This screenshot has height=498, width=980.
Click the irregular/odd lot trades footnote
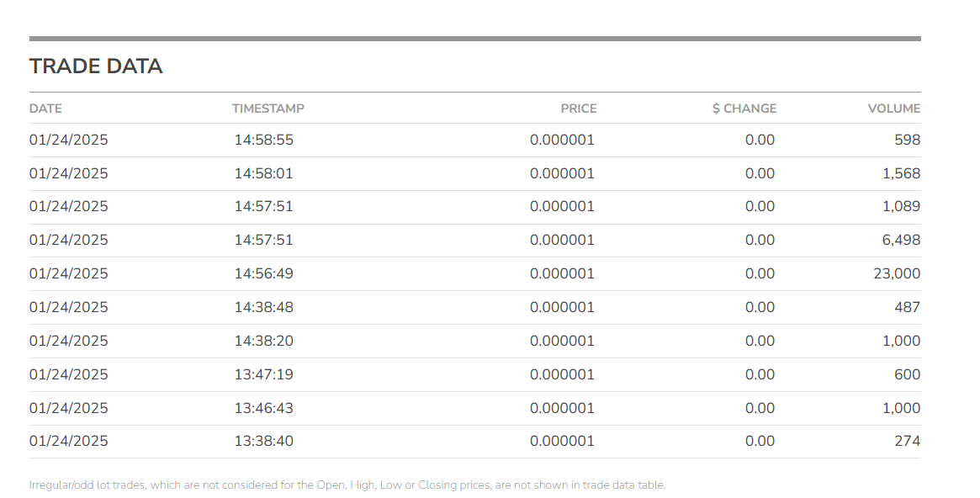click(x=347, y=485)
